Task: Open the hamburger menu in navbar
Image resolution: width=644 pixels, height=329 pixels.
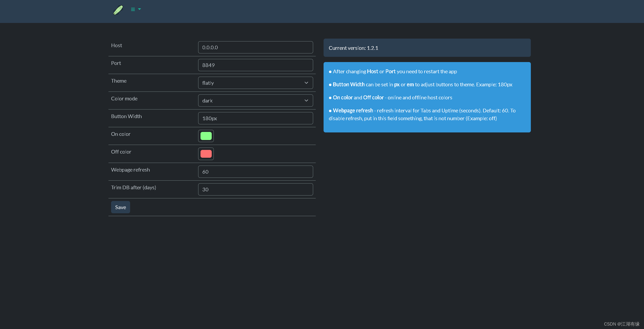Action: point(133,9)
